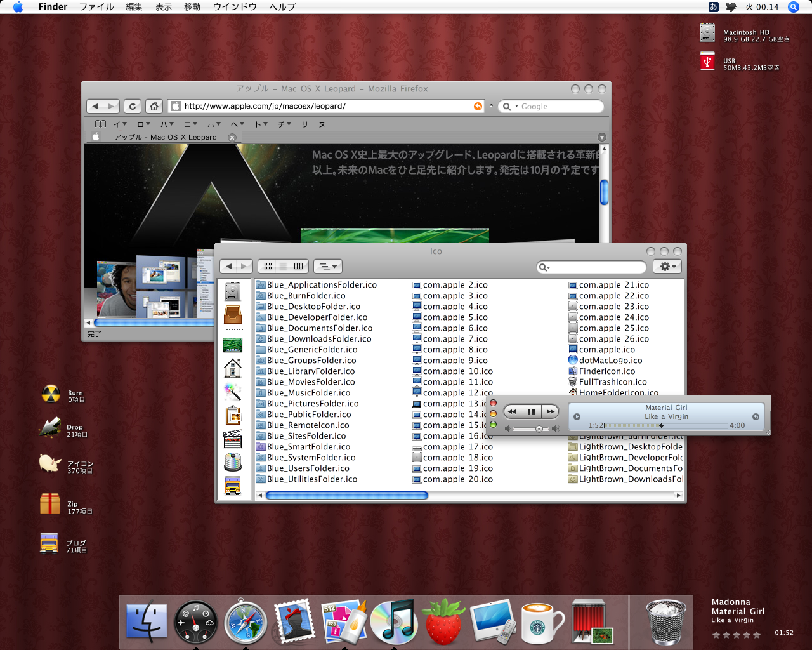The width and height of the screenshot is (812, 650).
Task: Open the リ bookmark in Firefox toolbar
Action: pos(304,124)
